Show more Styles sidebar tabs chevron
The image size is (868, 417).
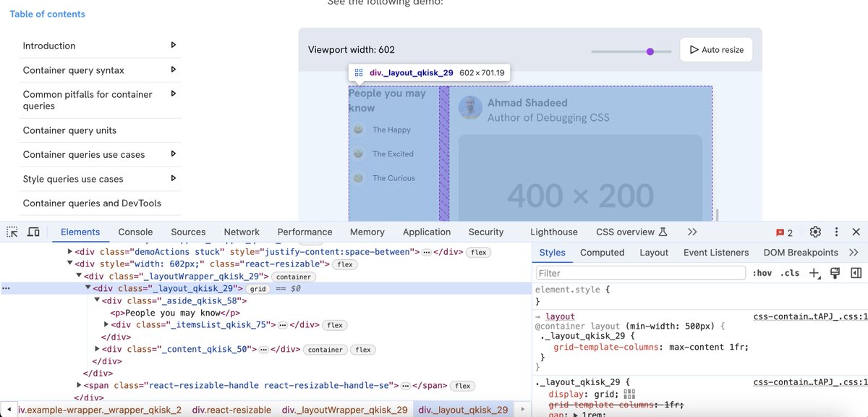(x=854, y=253)
